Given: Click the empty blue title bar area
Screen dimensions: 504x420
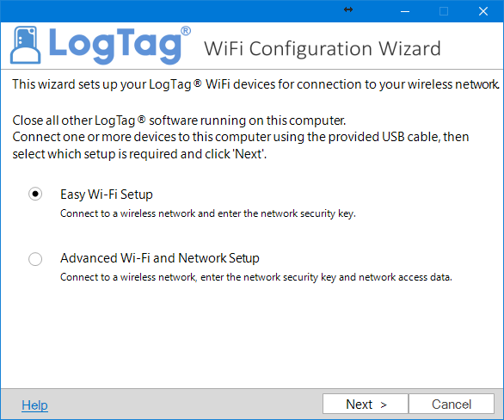Looking at the screenshot, I should coord(170,11).
